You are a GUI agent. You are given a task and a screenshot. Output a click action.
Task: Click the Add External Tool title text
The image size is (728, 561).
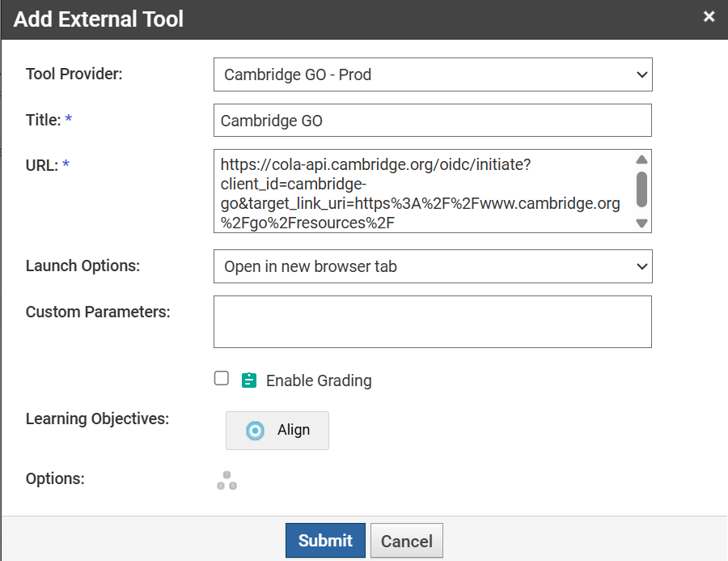click(99, 19)
